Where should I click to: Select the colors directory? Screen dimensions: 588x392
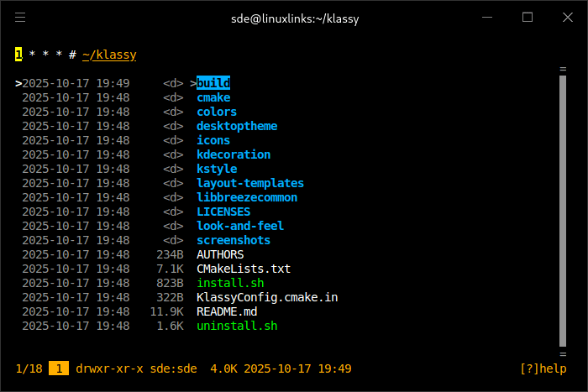point(217,112)
